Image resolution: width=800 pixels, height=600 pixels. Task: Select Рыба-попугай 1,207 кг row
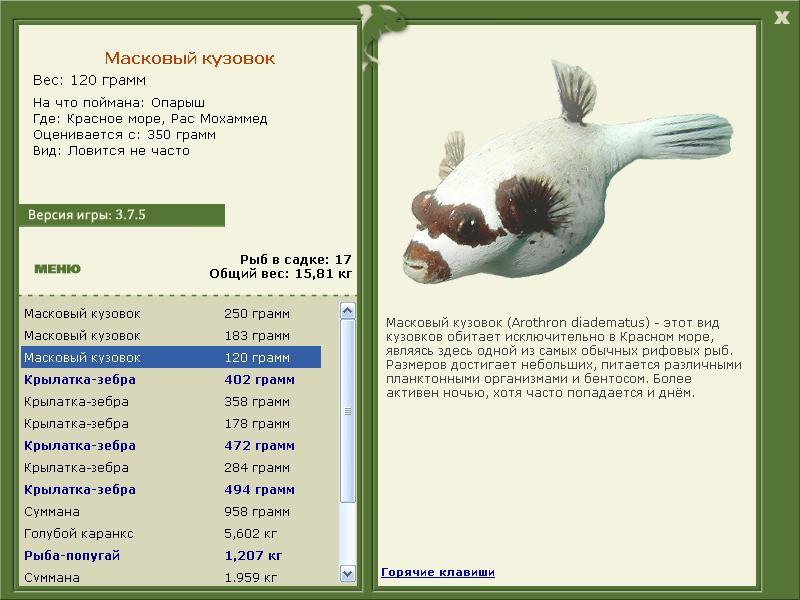(171, 555)
